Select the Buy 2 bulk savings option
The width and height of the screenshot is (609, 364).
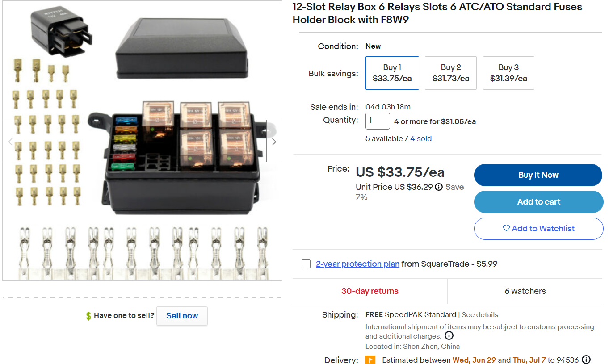click(451, 73)
